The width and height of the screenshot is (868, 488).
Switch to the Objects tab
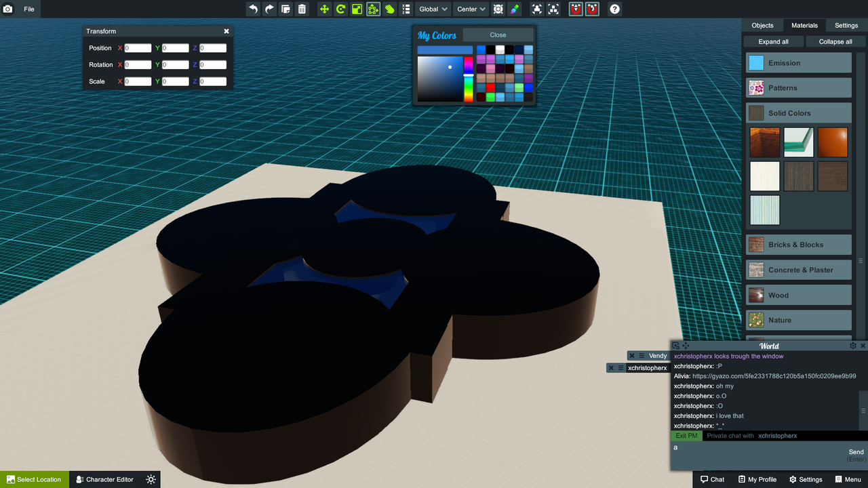point(762,25)
